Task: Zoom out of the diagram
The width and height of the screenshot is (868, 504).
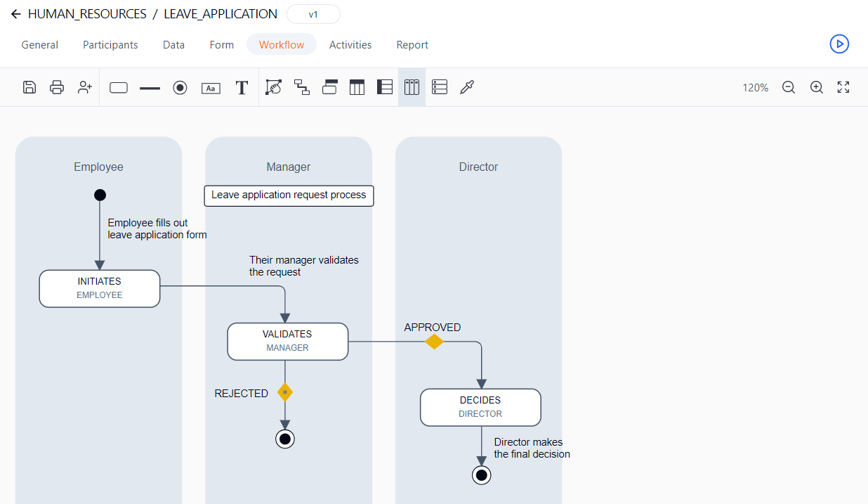Action: pyautogui.click(x=789, y=87)
